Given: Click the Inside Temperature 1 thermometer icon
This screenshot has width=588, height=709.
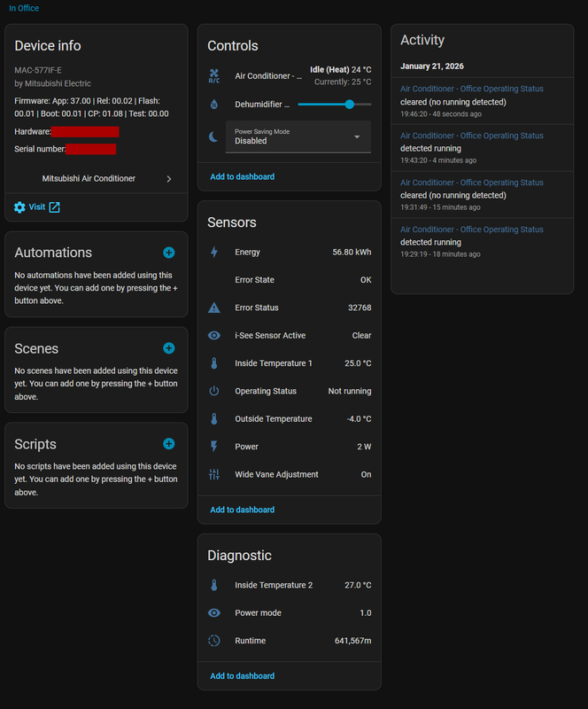Looking at the screenshot, I should [x=214, y=363].
